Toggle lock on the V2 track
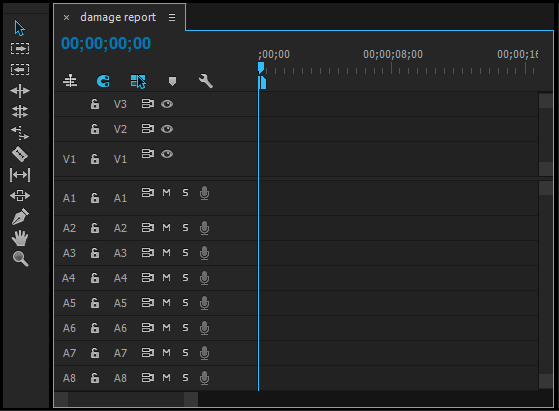 coord(95,129)
